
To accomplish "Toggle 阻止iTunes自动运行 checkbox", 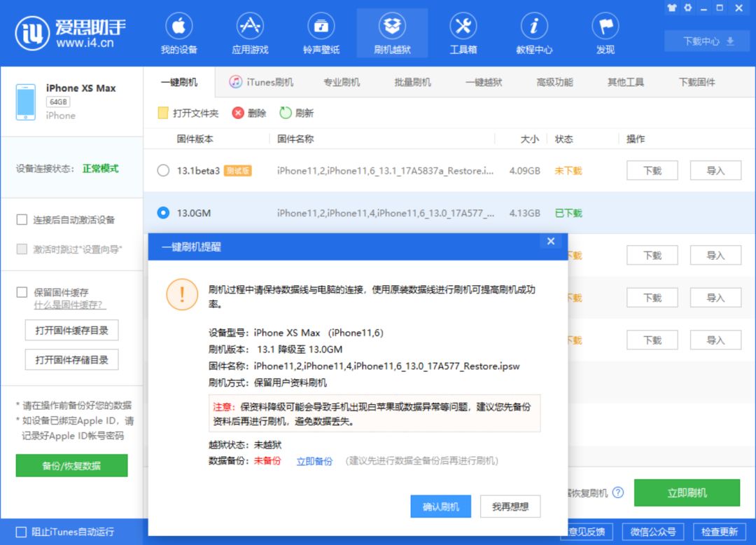I will click(x=21, y=532).
